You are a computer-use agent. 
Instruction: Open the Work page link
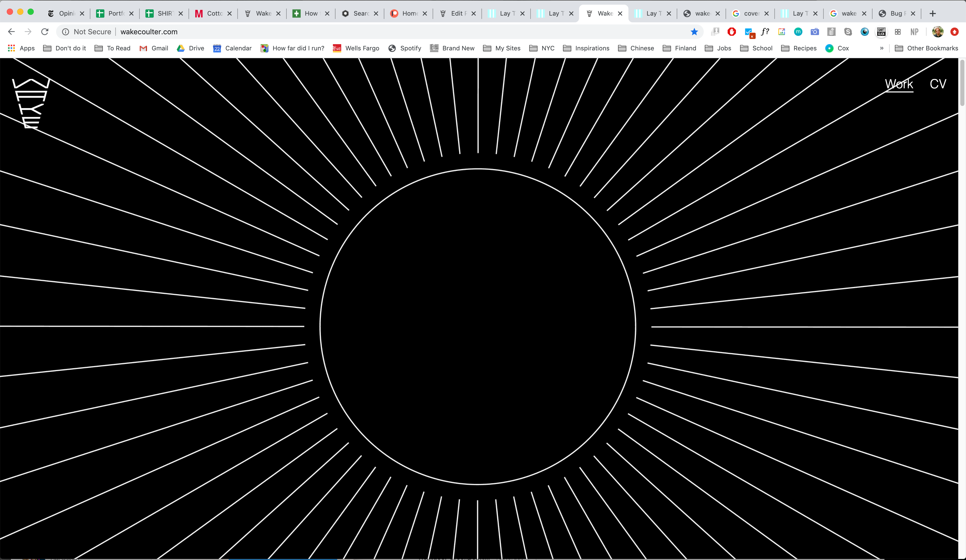coord(899,84)
